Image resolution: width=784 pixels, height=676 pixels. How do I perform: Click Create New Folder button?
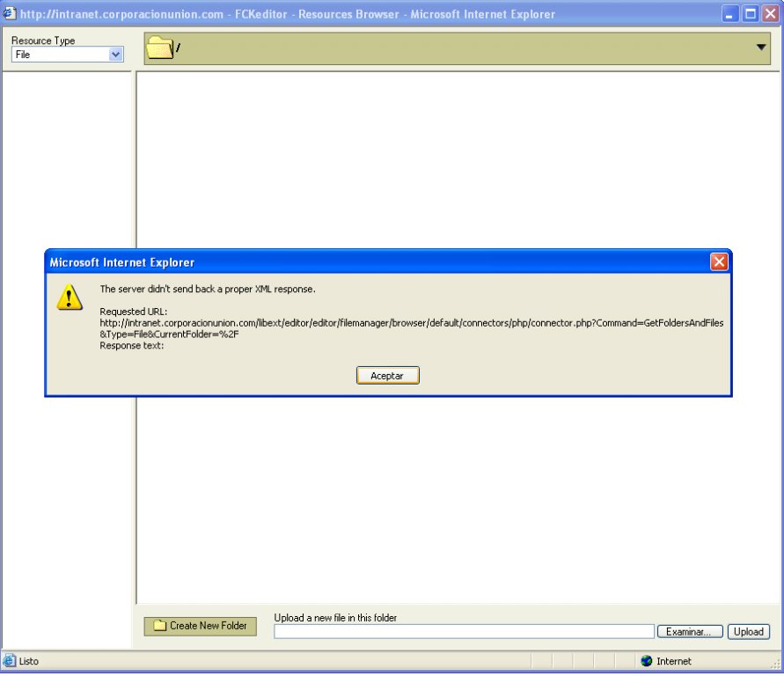pos(200,626)
